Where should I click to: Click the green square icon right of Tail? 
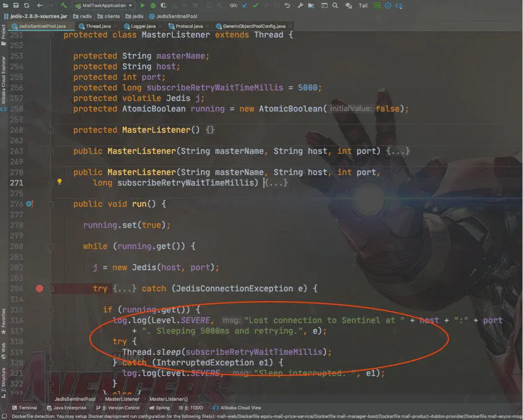[x=377, y=6]
